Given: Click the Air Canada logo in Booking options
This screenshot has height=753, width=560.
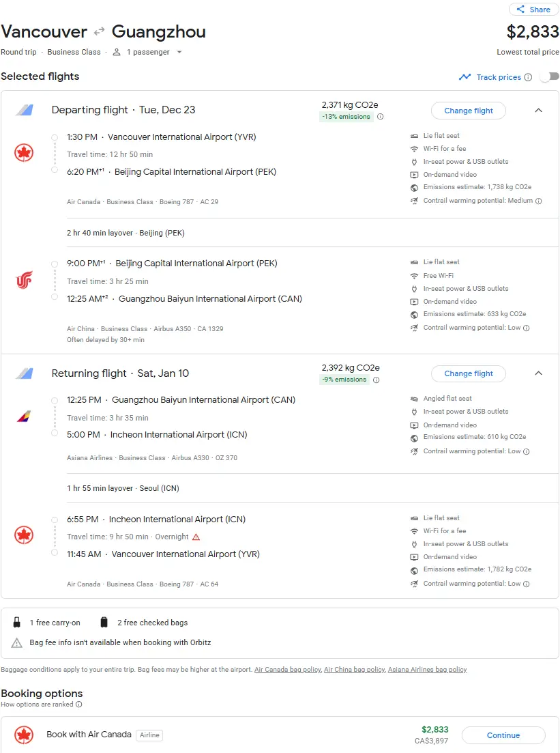Looking at the screenshot, I should point(23,735).
